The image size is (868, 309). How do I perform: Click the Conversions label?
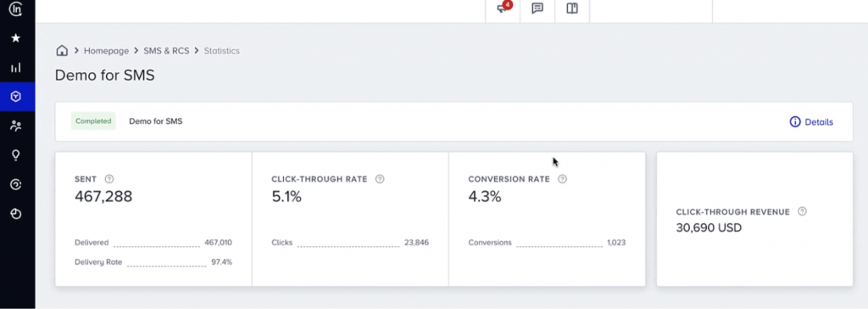pos(490,243)
